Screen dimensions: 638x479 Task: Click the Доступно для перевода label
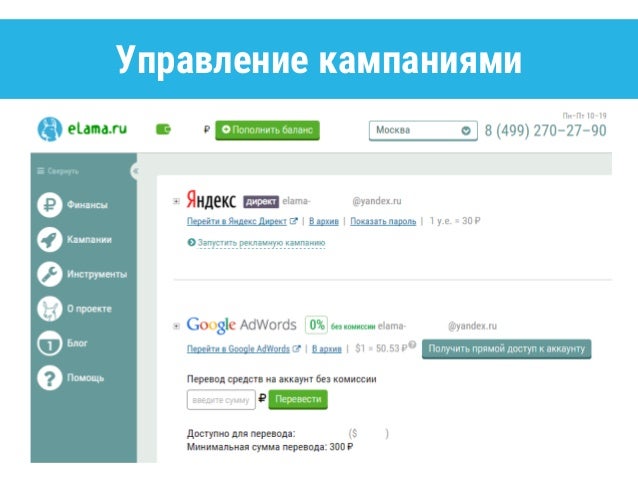coord(241,433)
